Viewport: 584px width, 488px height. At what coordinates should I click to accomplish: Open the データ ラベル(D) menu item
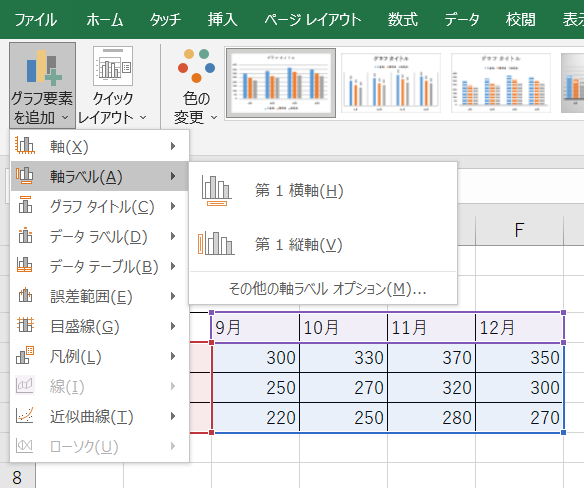point(99,236)
